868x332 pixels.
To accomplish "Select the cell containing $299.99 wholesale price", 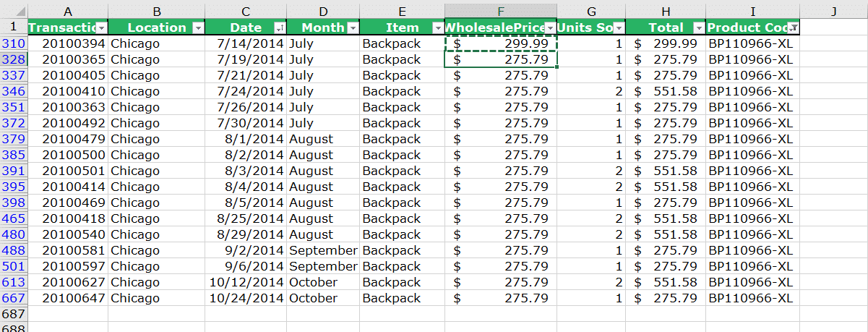I will pyautogui.click(x=501, y=43).
